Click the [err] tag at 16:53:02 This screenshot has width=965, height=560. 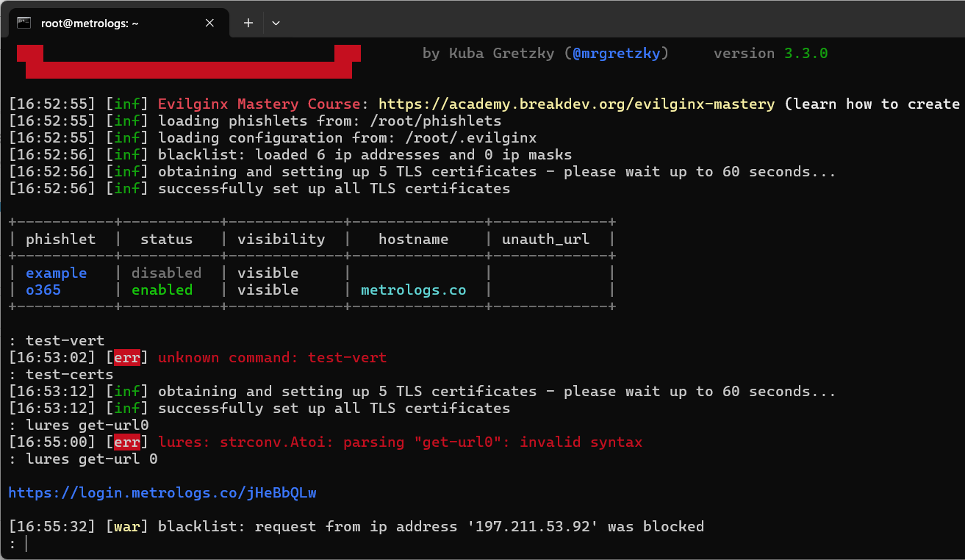[x=126, y=357]
